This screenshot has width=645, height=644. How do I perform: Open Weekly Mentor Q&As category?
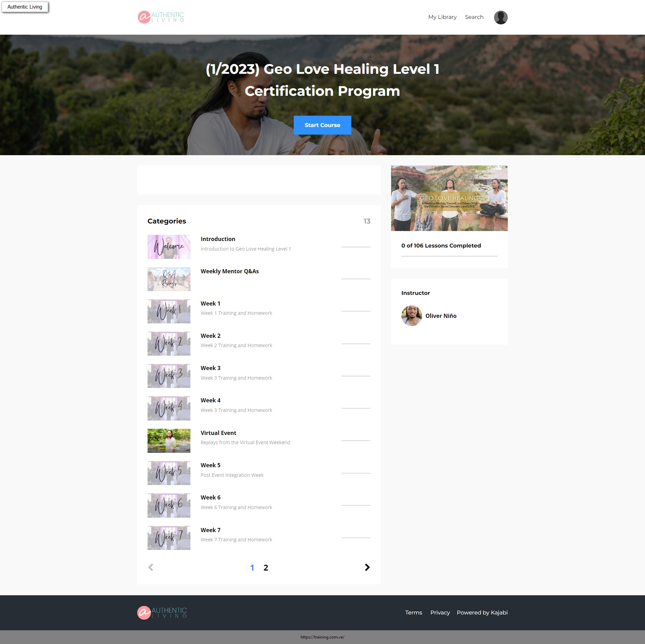click(230, 271)
